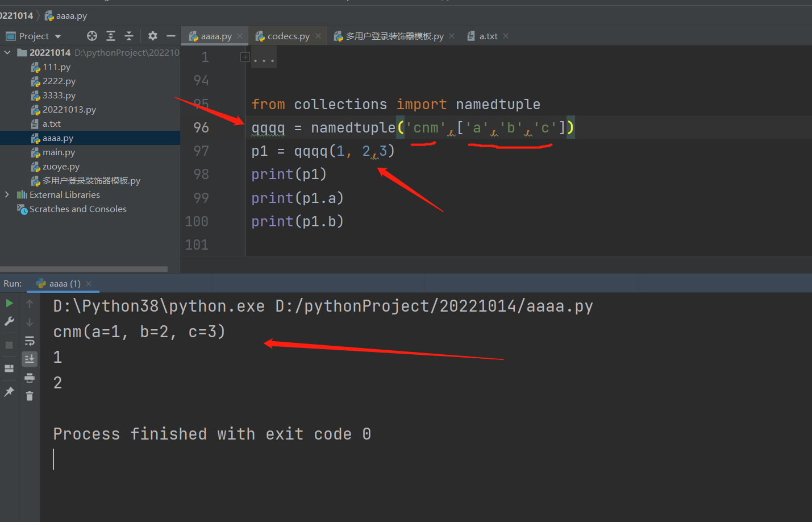Expand External Libraries node
This screenshot has height=522, width=812.
coord(7,194)
